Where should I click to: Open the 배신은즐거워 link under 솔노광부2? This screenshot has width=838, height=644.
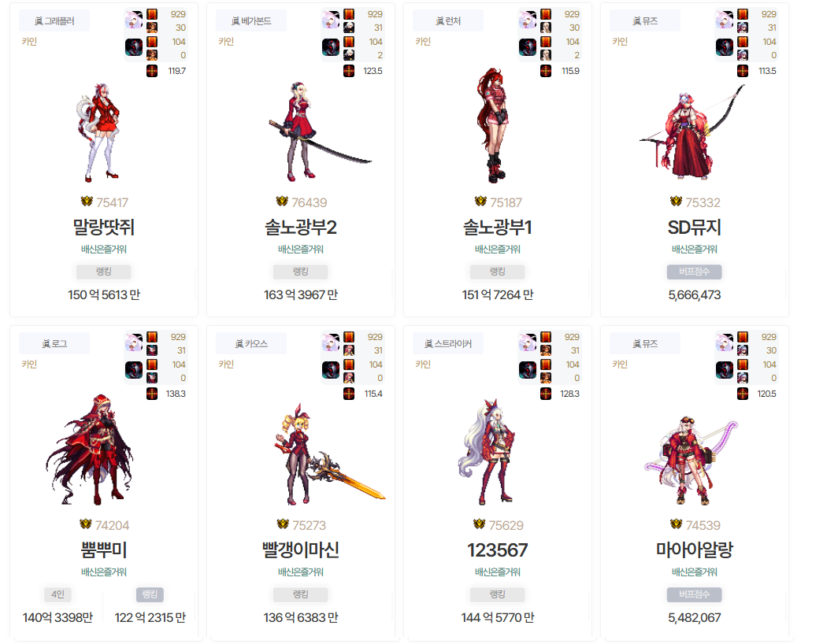coord(300,249)
